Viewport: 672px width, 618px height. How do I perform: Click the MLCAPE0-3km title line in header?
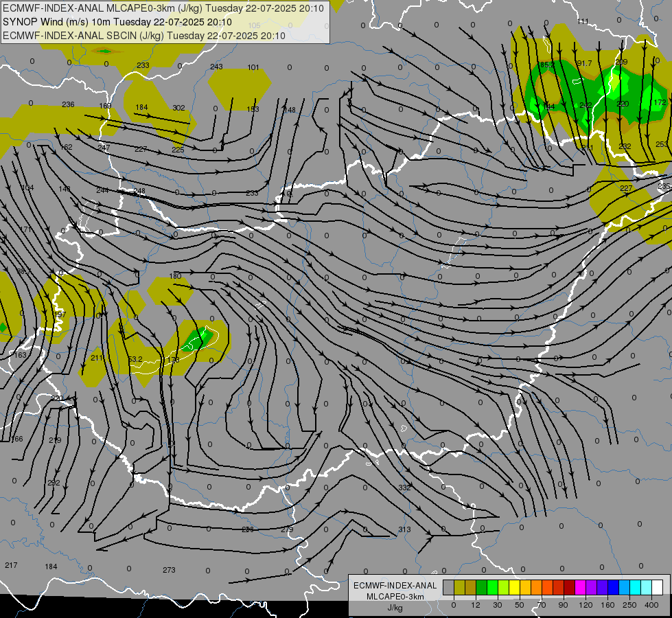(163, 8)
